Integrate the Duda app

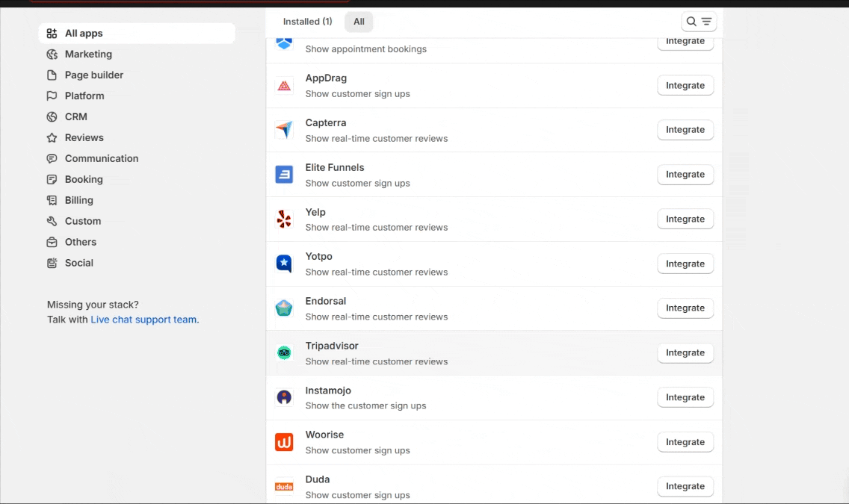click(x=685, y=487)
